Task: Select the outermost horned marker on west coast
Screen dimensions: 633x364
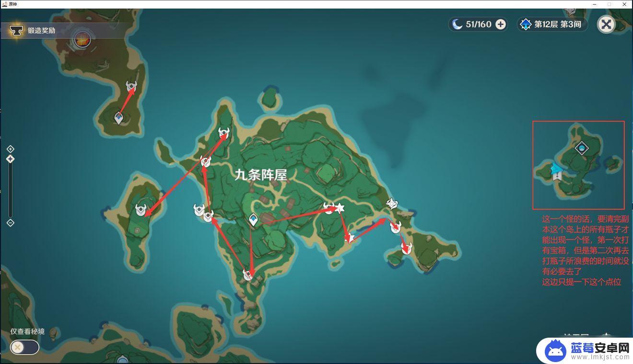Action: click(x=199, y=210)
